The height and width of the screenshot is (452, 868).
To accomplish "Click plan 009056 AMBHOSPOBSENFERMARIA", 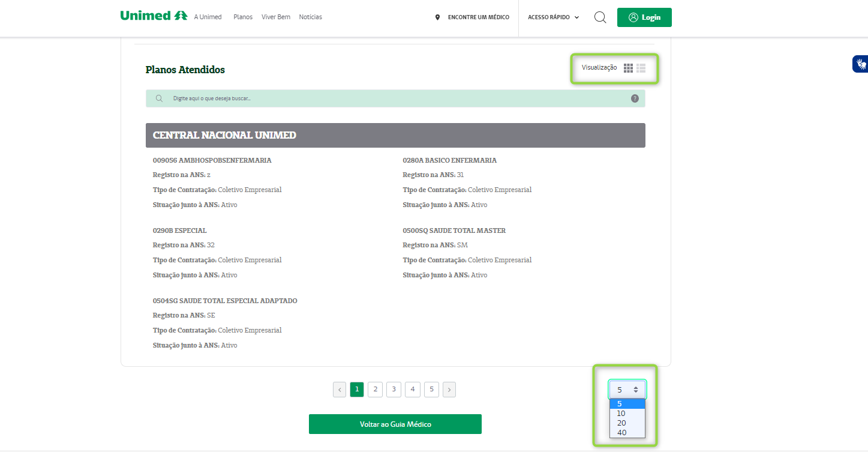I will pyautogui.click(x=212, y=160).
